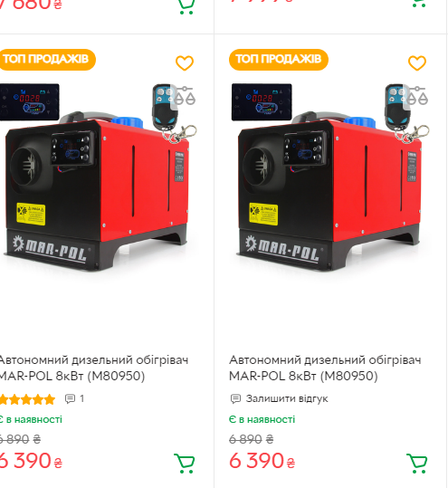The height and width of the screenshot is (488, 448).
Task: Add left MAR-POL heater to wishlist heart
Action: click(185, 63)
